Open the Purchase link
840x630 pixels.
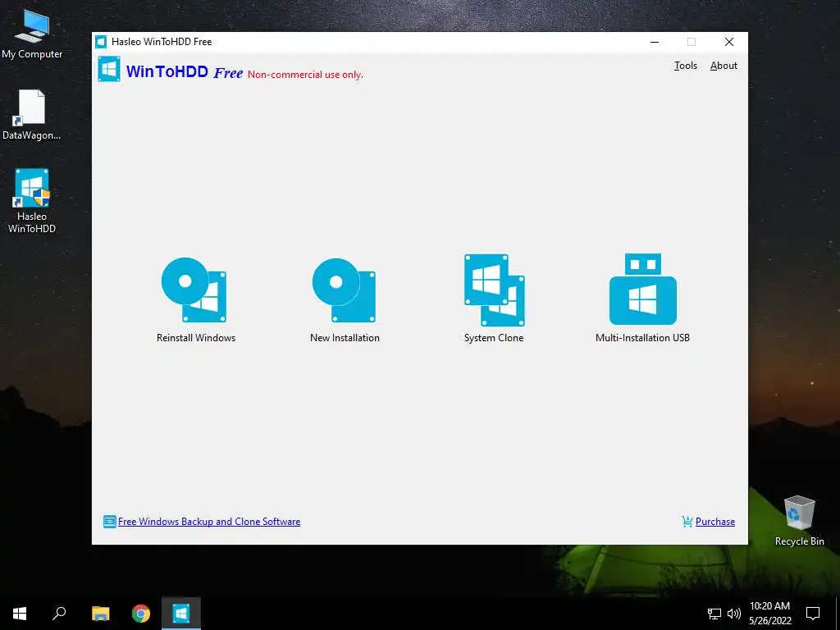pyautogui.click(x=715, y=521)
